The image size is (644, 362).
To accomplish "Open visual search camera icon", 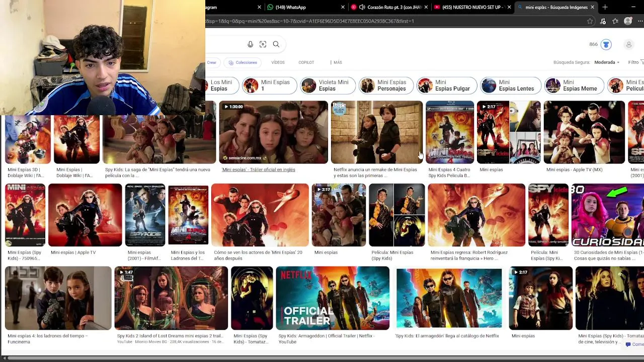I will click(x=263, y=44).
